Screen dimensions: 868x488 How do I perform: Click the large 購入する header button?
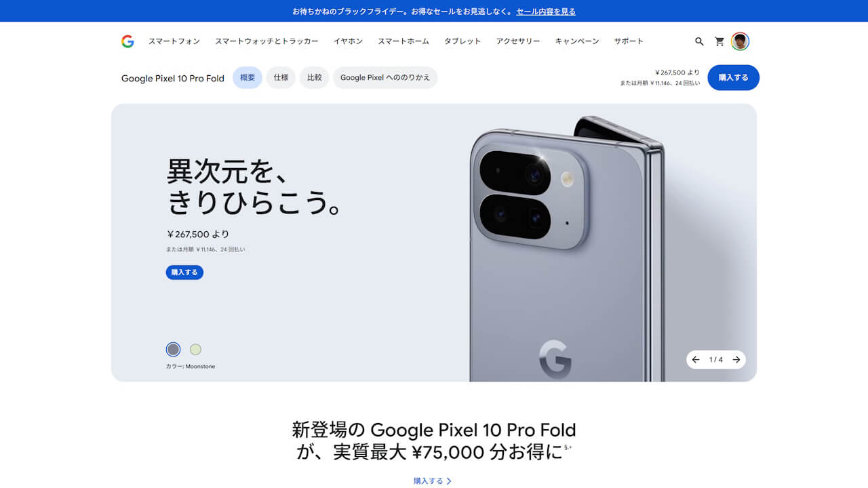[733, 78]
